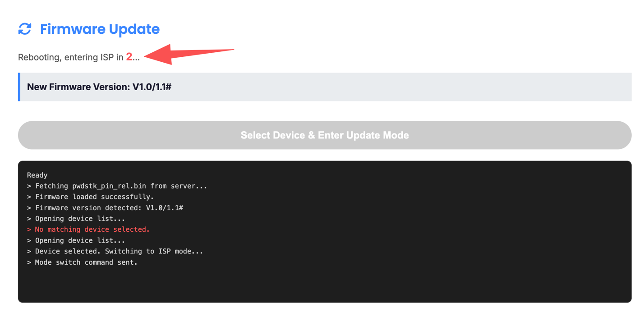
Task: Click the Device selected. Switching to ISP line
Action: pos(115,251)
